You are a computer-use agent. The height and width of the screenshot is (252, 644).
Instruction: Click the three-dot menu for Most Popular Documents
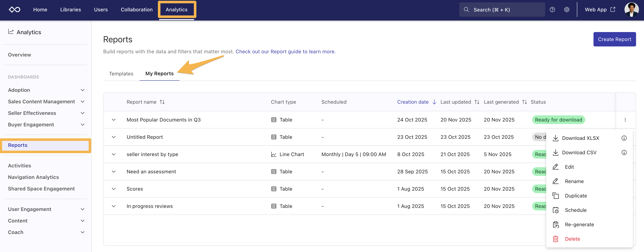(625, 120)
